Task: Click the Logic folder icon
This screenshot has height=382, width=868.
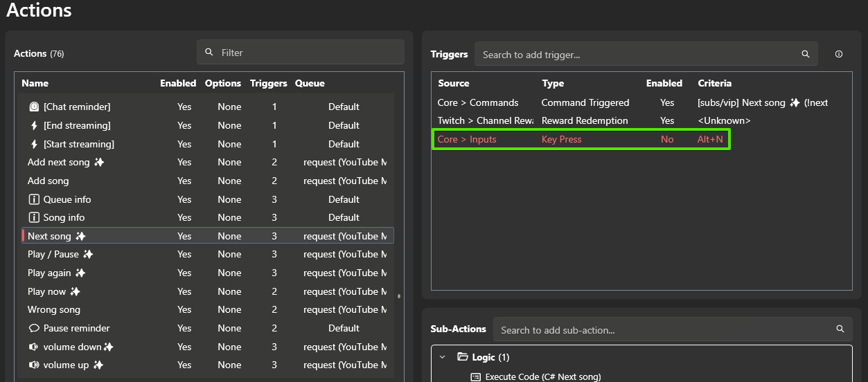Action: point(463,357)
